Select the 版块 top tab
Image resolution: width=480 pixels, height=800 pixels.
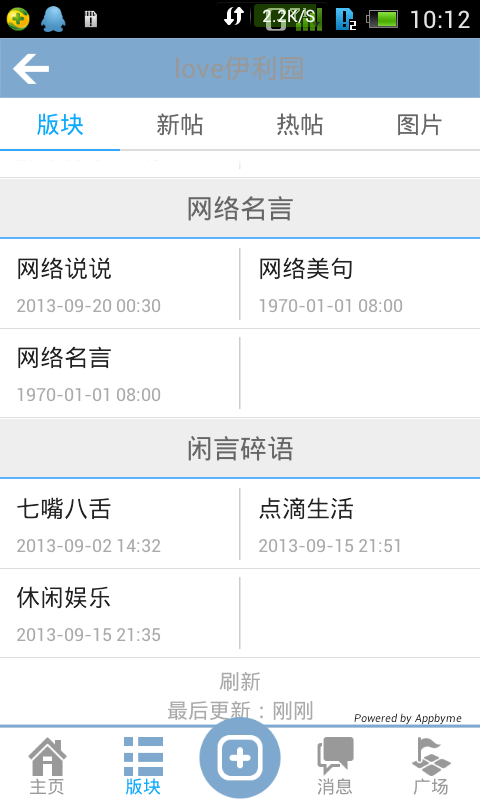point(60,124)
